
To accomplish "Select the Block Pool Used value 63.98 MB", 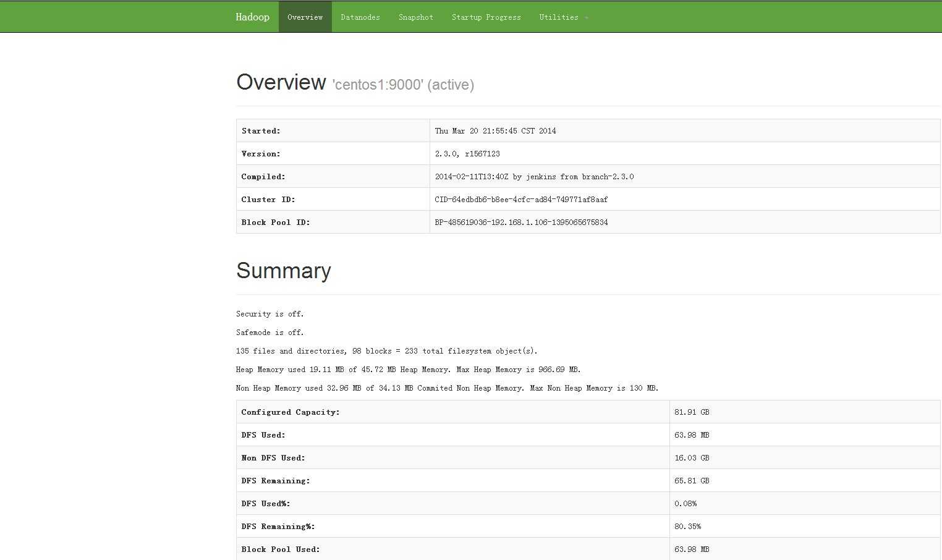I will (x=692, y=549).
